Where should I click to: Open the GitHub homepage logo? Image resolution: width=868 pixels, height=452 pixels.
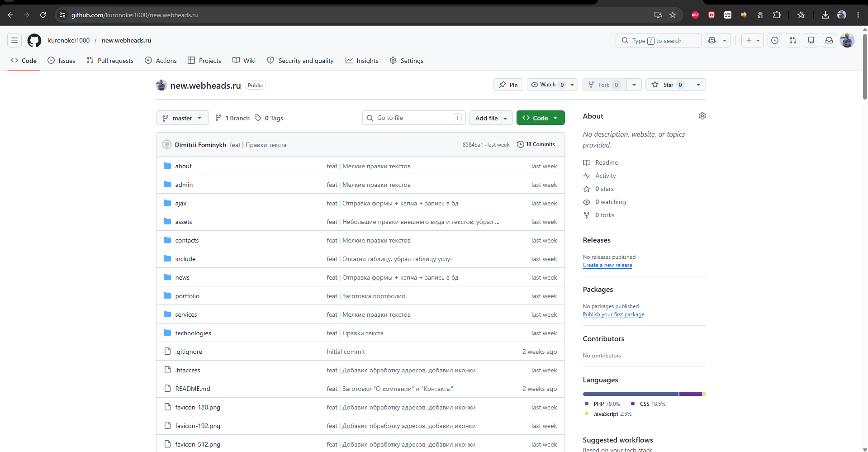34,40
